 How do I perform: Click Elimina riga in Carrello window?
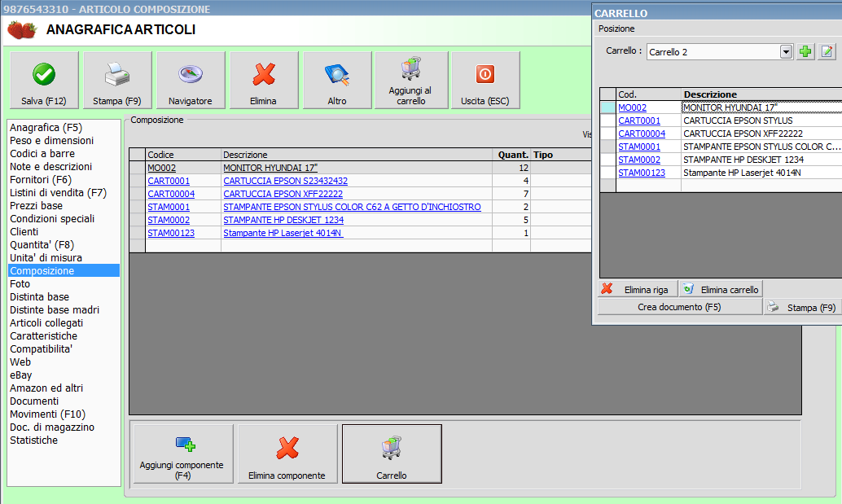pos(638,289)
